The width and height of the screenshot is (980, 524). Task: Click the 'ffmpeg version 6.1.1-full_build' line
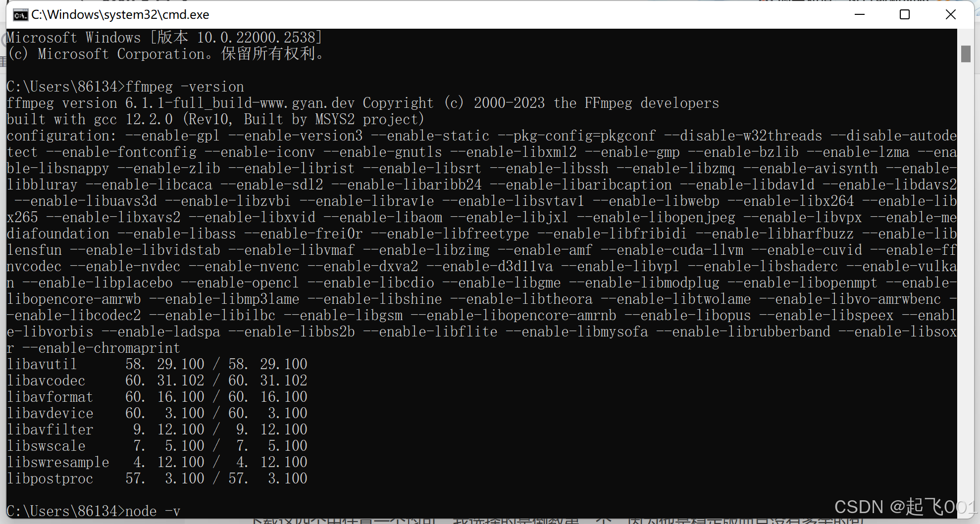click(362, 103)
